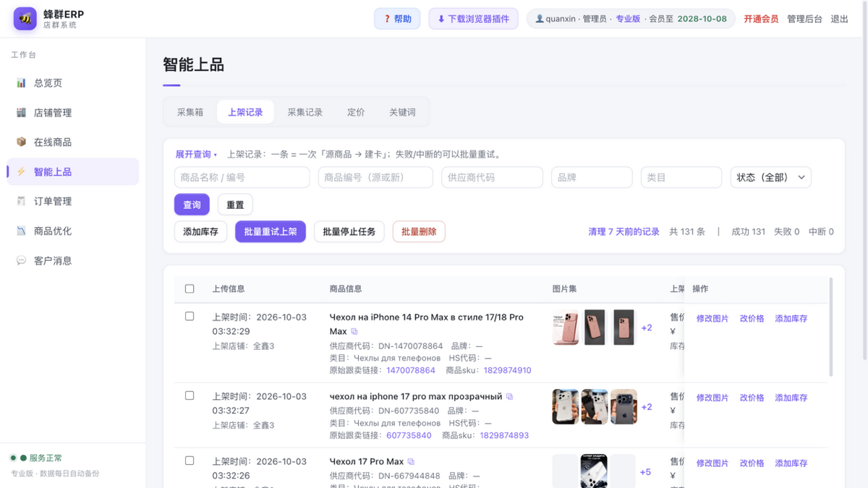
Task: Click green 服务正常 status indicator
Action: [x=36, y=458]
